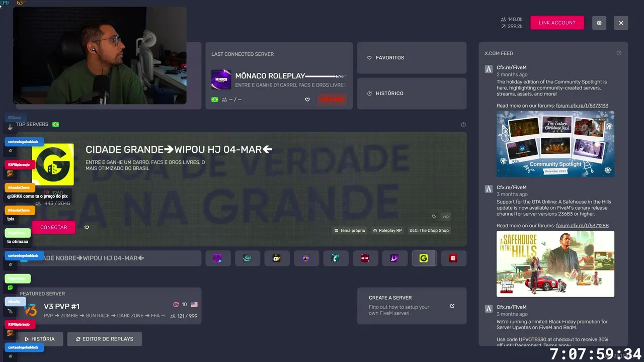The height and width of the screenshot is (362, 644).
Task: Open the Create a Server card
Action: [x=412, y=306]
